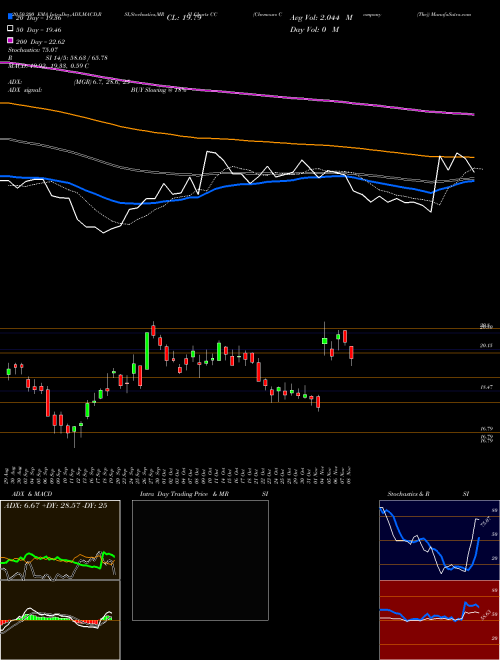Click the blue 20 Day legend swatch

pyautogui.click(x=10, y=17)
